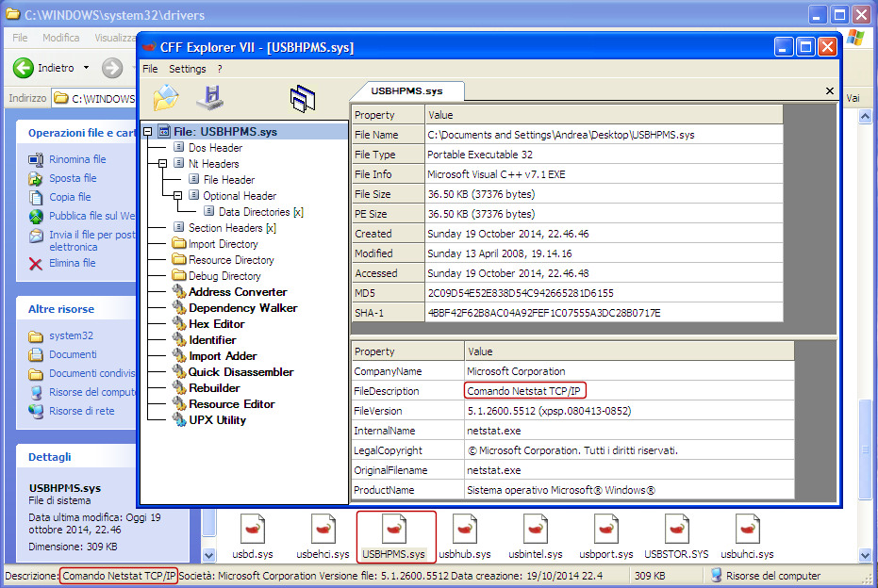The height and width of the screenshot is (588, 878).
Task: Click the green Indietro back arrow
Action: pyautogui.click(x=24, y=68)
